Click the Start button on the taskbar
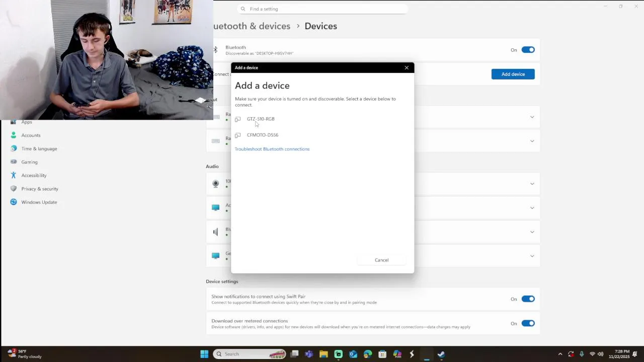This screenshot has height=362, width=644. pyautogui.click(x=204, y=354)
